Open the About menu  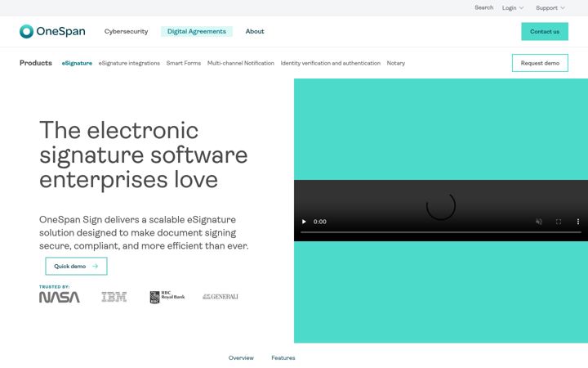pyautogui.click(x=255, y=32)
